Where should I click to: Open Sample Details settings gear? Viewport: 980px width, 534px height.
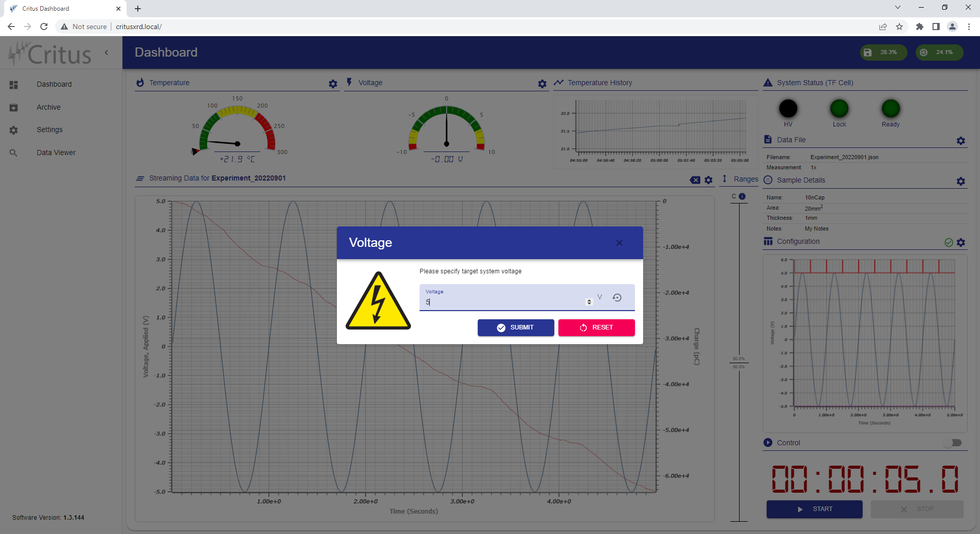coord(961,182)
